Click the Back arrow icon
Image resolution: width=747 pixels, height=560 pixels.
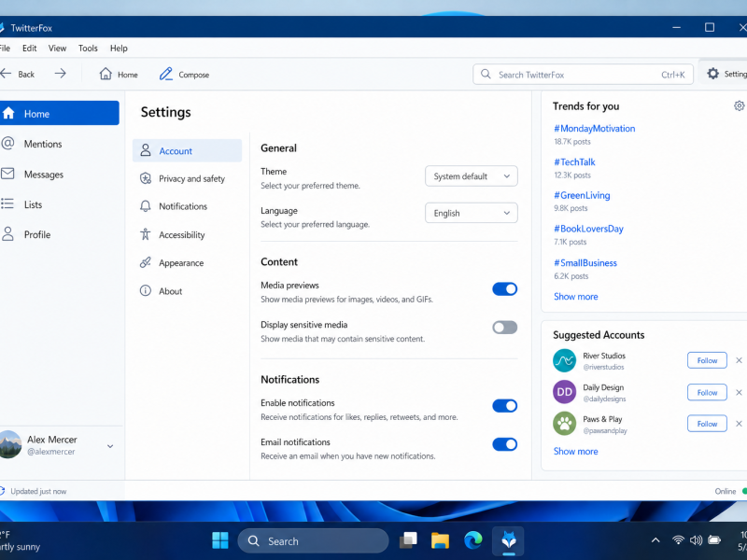point(6,74)
